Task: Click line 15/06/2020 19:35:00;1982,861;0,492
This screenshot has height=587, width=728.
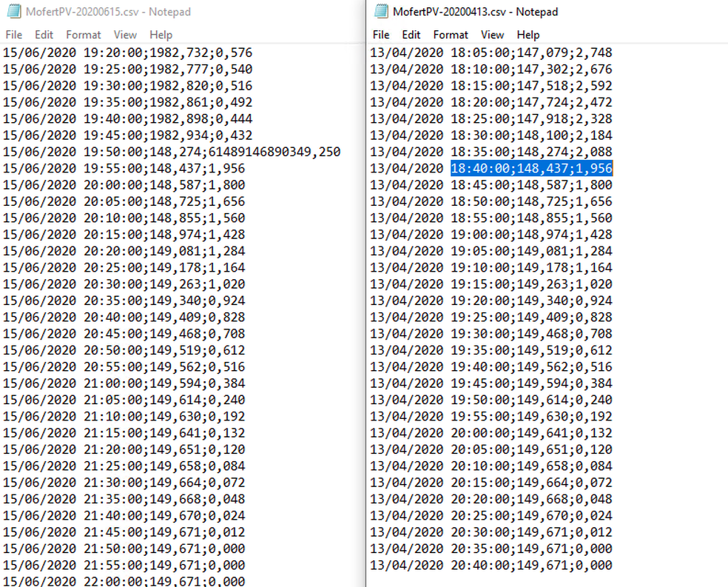Action: pos(128,102)
